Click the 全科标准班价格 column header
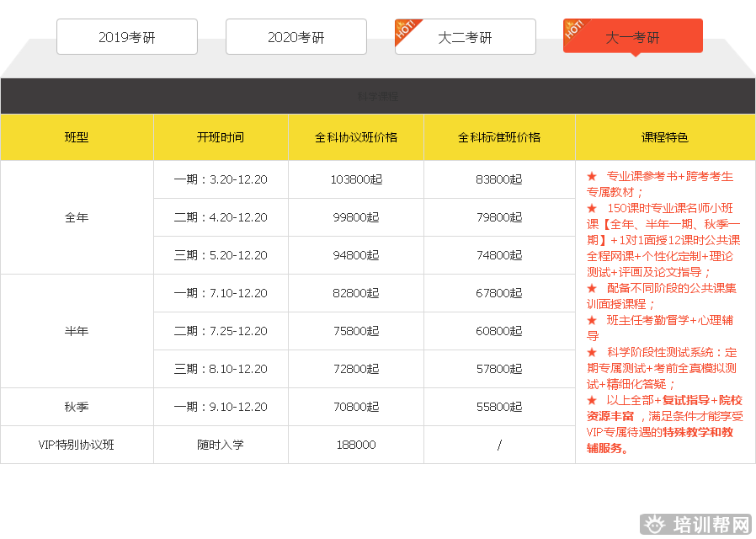This screenshot has height=539, width=756. pos(499,137)
